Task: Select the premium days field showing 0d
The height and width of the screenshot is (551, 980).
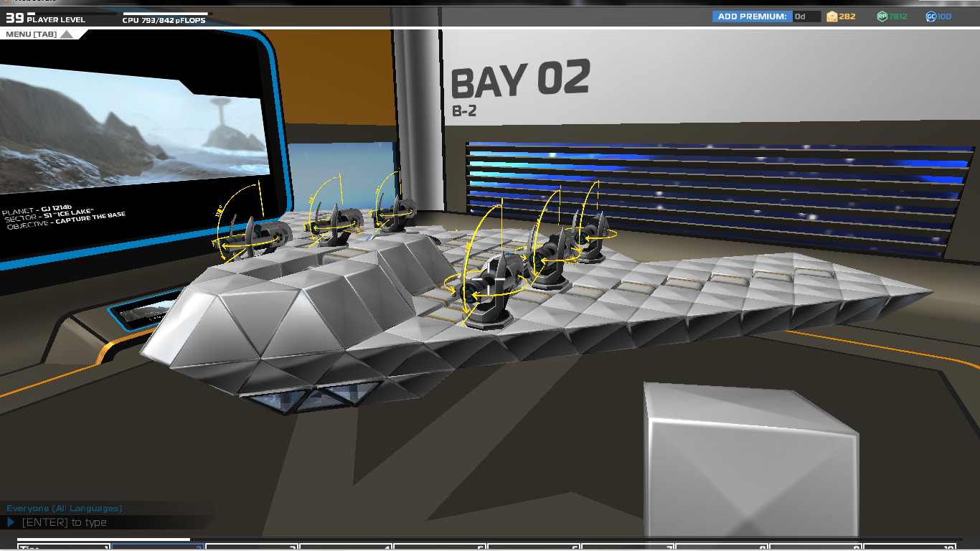Action: [x=806, y=17]
